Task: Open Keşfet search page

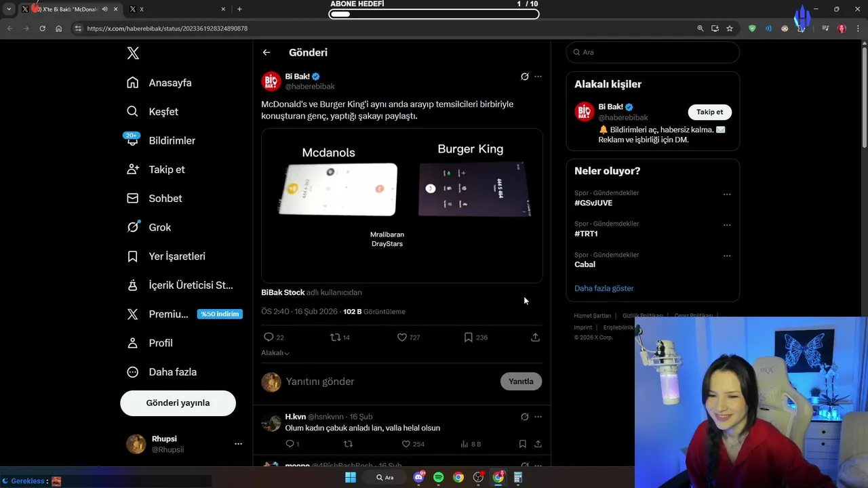Action: coord(153,112)
